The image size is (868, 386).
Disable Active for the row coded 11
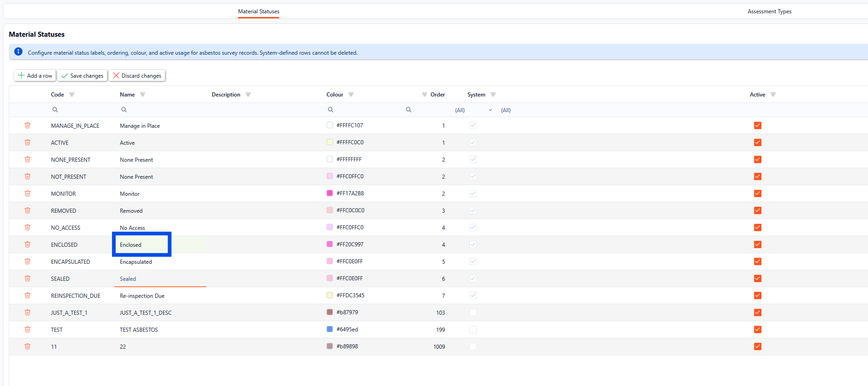click(757, 346)
